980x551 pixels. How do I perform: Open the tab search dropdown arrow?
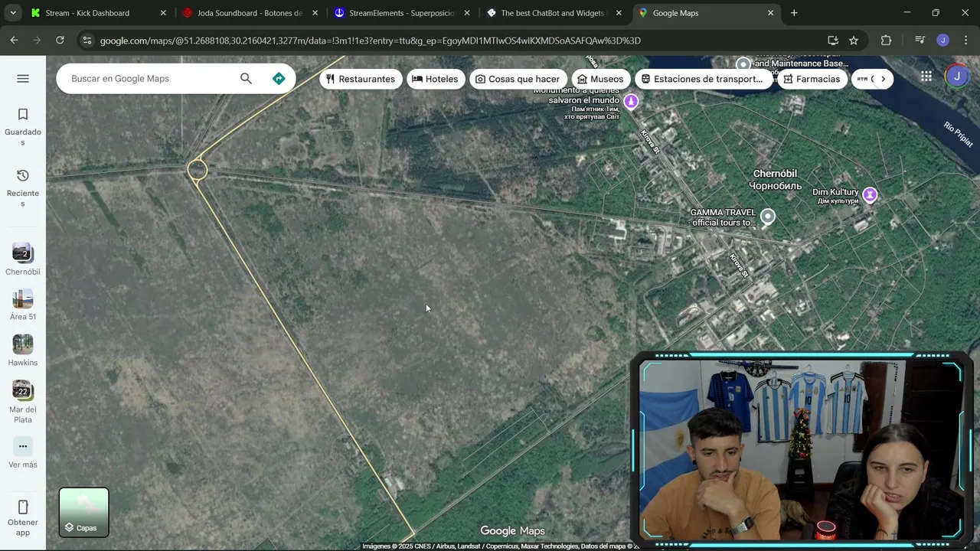(x=13, y=13)
